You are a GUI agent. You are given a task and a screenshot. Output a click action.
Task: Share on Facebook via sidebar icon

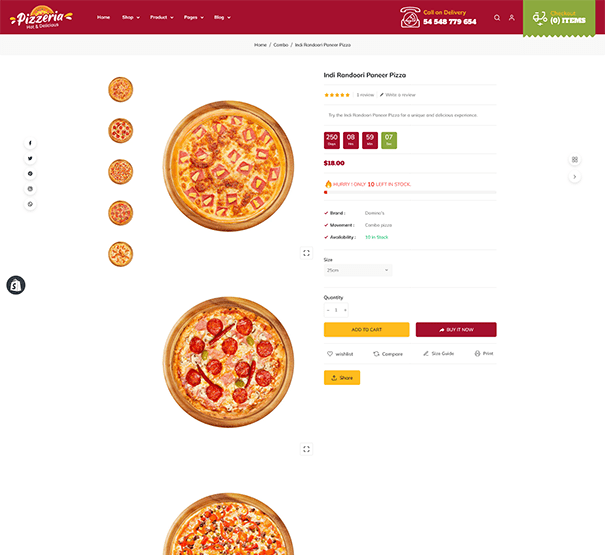pyautogui.click(x=30, y=143)
